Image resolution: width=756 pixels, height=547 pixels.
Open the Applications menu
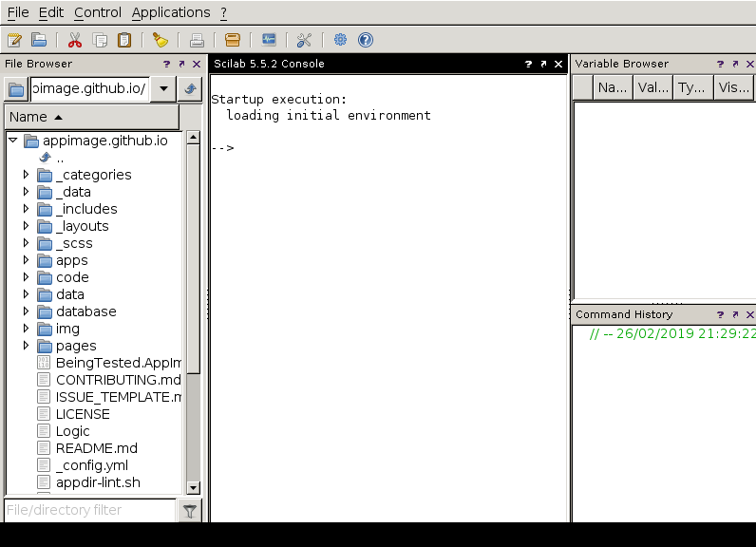[x=171, y=12]
